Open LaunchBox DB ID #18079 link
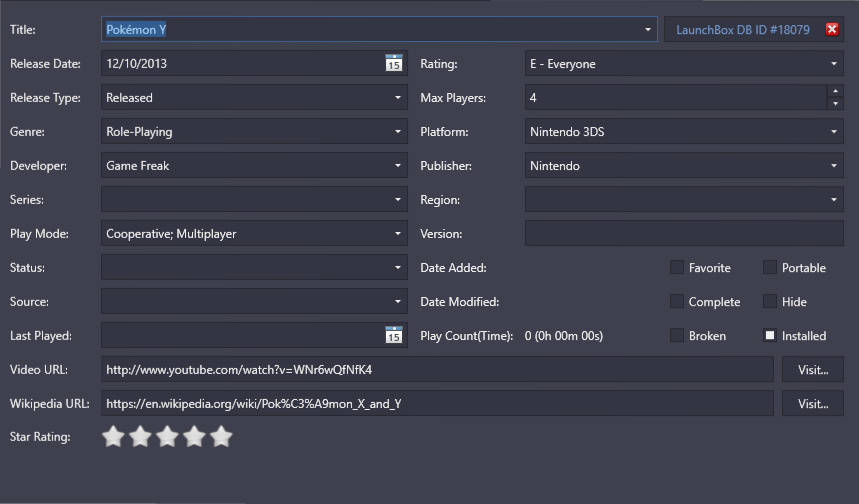Image resolution: width=859 pixels, height=504 pixels. (742, 30)
